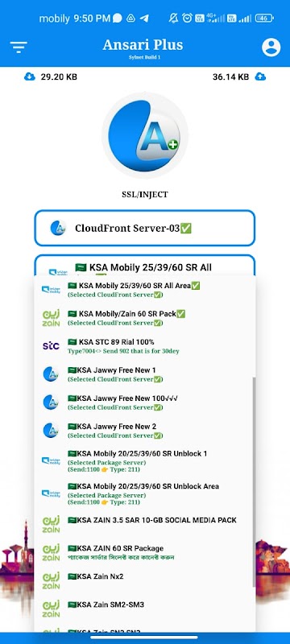Select KSA Mobily/Zain 60 SR Pack
This screenshot has width=290, height=644.
(144, 318)
